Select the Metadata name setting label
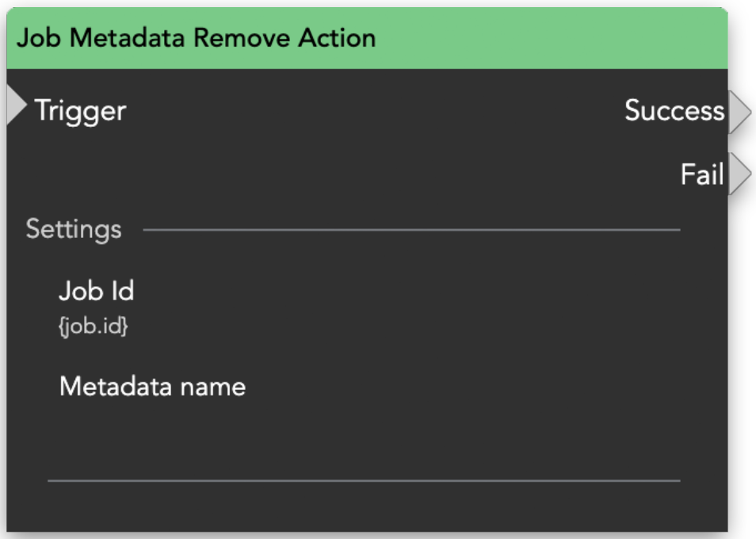 [152, 387]
